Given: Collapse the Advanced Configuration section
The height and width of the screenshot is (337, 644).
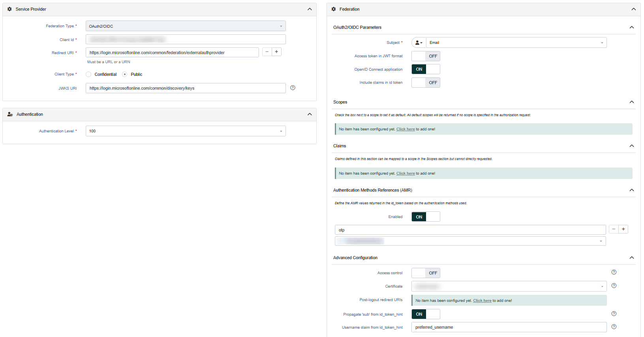Looking at the screenshot, I should point(632,258).
